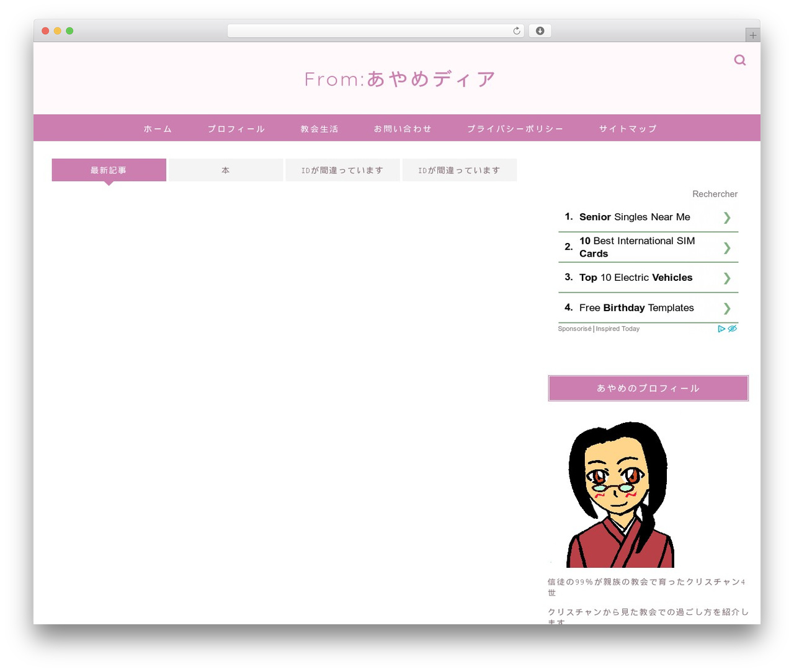Image resolution: width=794 pixels, height=672 pixels.
Task: Add a new browser tab
Action: point(752,35)
